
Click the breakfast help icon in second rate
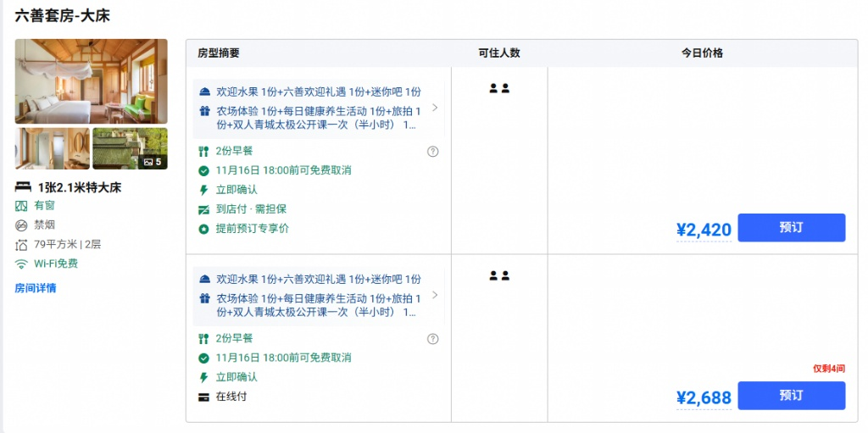coord(433,339)
